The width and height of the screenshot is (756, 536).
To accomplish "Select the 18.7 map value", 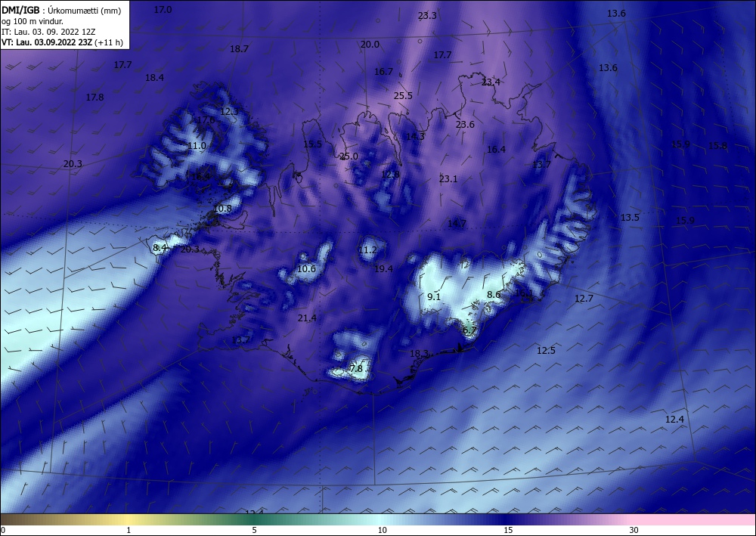I will (x=239, y=48).
